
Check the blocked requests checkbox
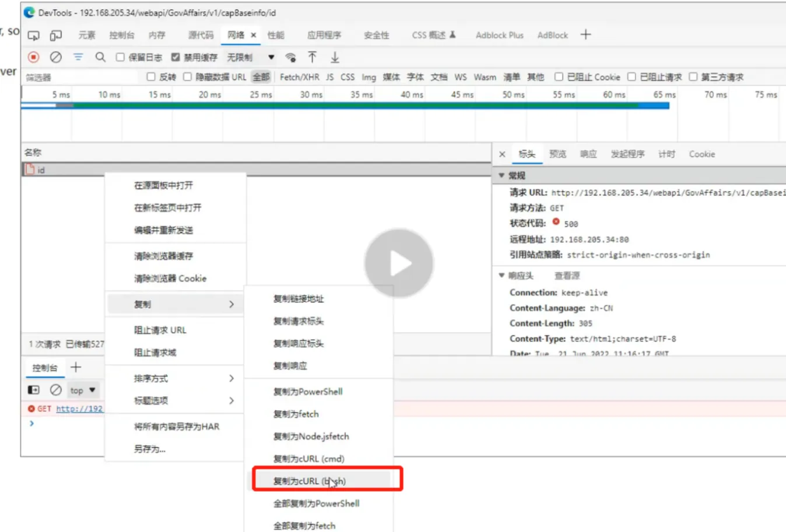click(631, 77)
